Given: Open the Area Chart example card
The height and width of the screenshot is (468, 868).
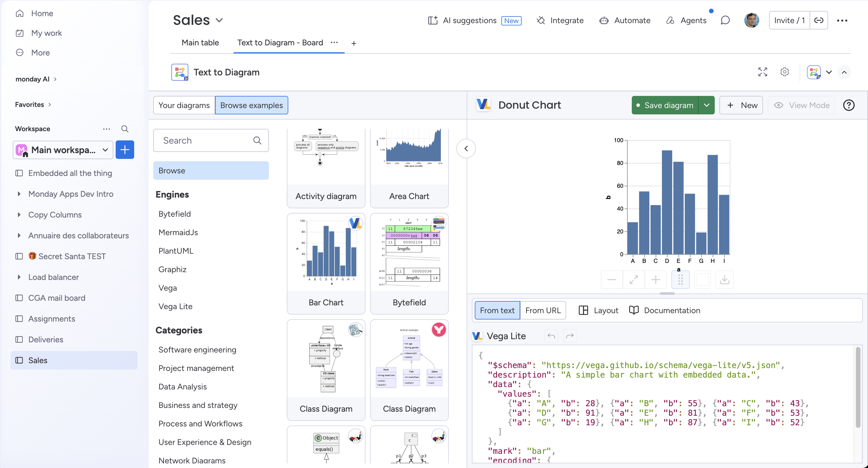Looking at the screenshot, I should click(409, 168).
